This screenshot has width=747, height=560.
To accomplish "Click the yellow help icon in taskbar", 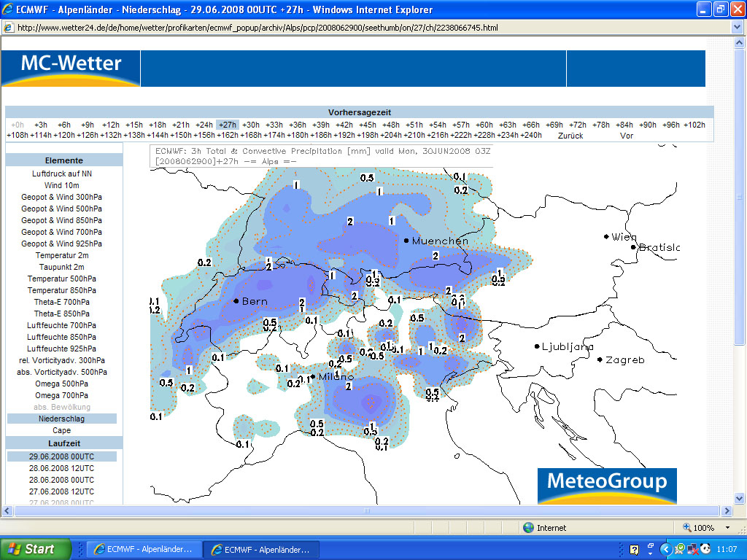I will pyautogui.click(x=634, y=550).
